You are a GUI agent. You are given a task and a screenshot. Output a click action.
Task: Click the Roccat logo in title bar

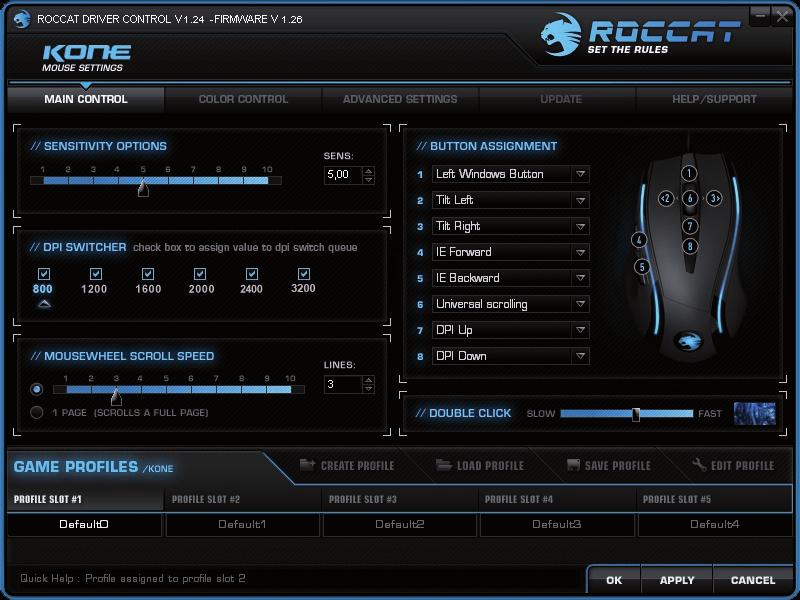pos(21,19)
